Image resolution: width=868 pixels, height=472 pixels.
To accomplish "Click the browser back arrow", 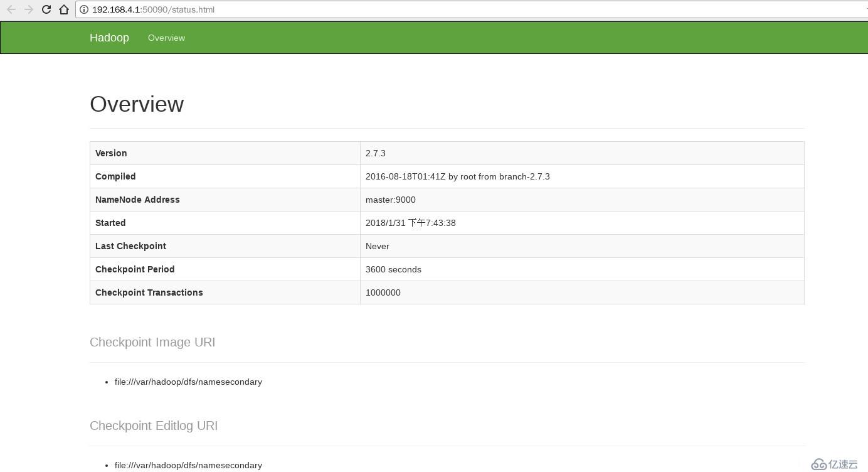I will (x=11, y=9).
